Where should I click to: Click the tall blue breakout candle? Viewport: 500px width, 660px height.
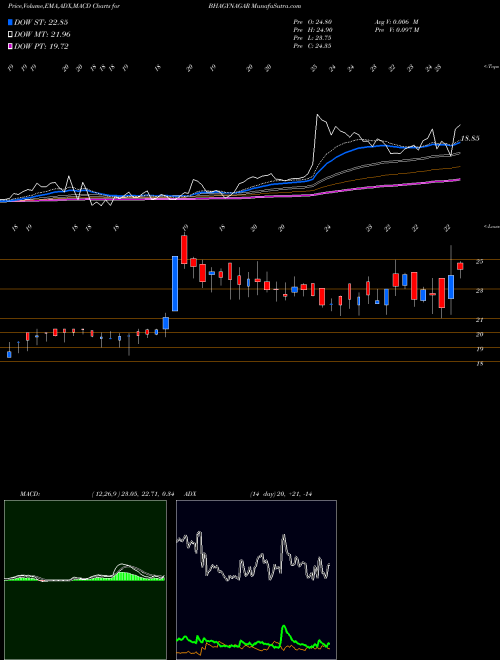pyautogui.click(x=175, y=283)
